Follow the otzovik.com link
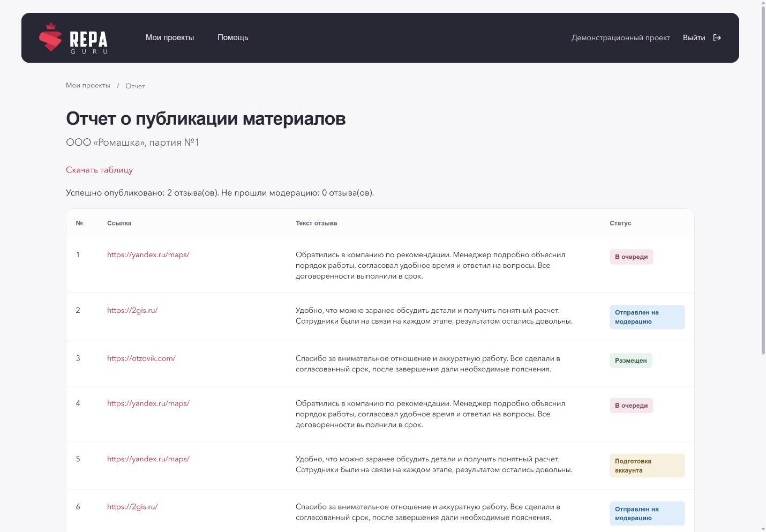The image size is (766, 532). (x=141, y=358)
